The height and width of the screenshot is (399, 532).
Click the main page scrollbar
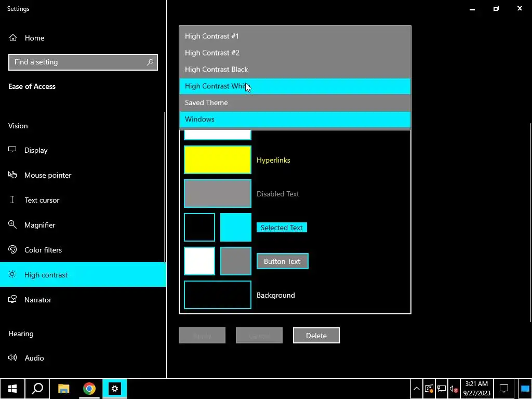[530, 222]
